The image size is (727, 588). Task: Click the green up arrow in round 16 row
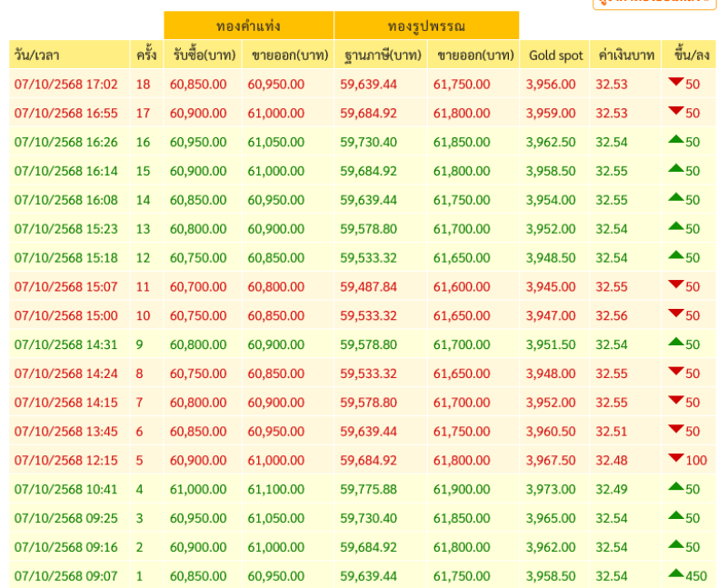click(675, 140)
